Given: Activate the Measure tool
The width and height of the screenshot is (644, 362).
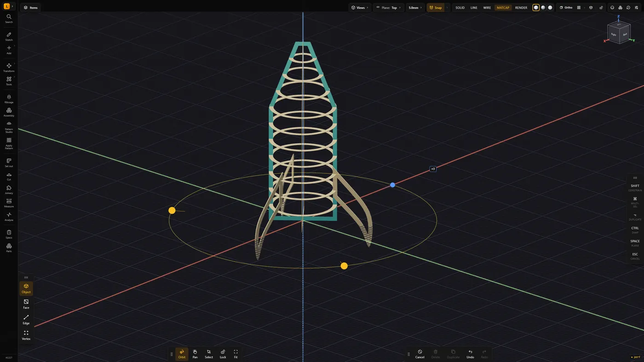Looking at the screenshot, I should tap(9, 203).
